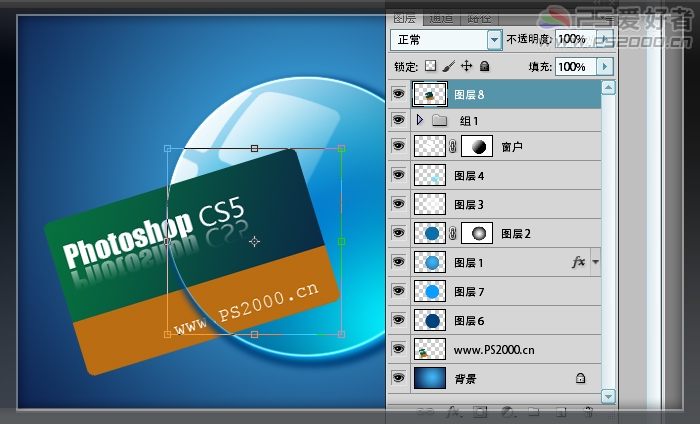Viewport: 700px width, 424px height.
Task: Click the lock all padlock icon
Action: tap(484, 67)
